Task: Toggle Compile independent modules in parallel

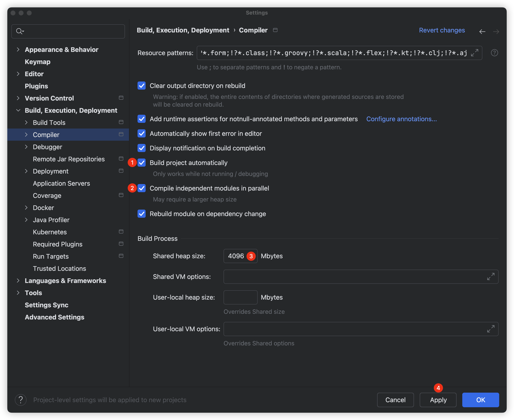Action: tap(142, 188)
